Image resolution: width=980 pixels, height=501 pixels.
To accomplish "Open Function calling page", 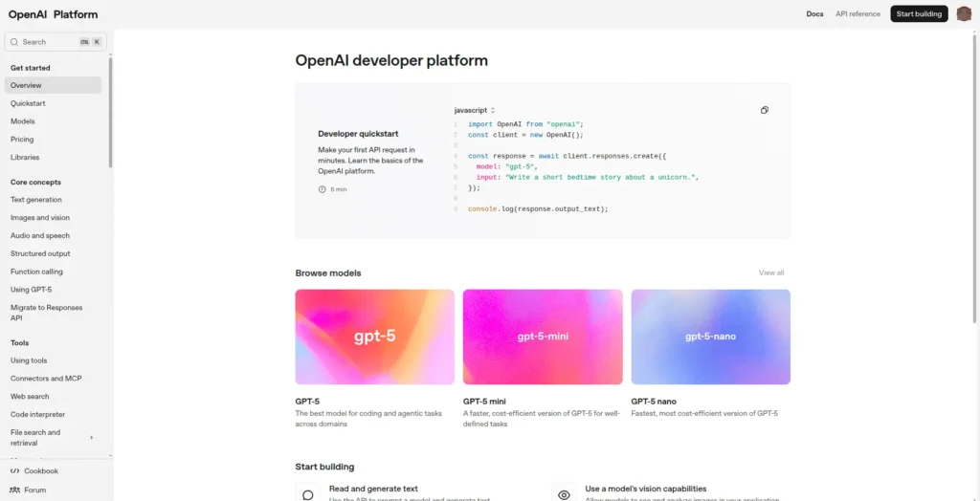I will pyautogui.click(x=36, y=272).
